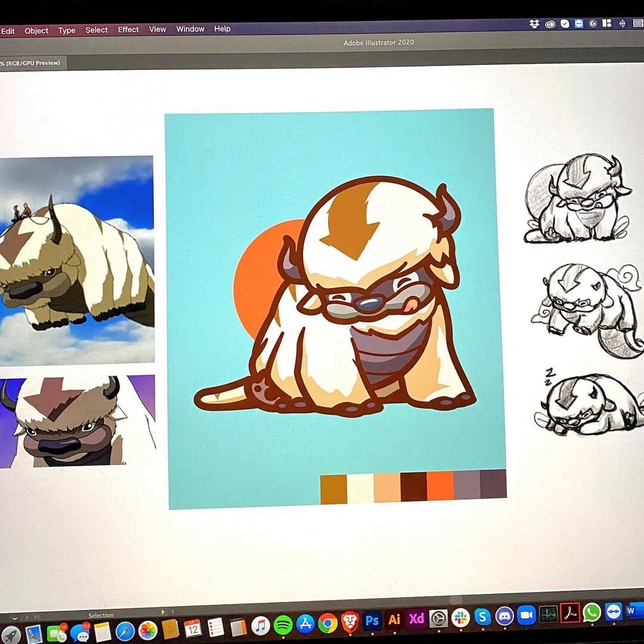The width and height of the screenshot is (644, 644).
Task: Open Adobe XD from the dock
Action: point(416,618)
